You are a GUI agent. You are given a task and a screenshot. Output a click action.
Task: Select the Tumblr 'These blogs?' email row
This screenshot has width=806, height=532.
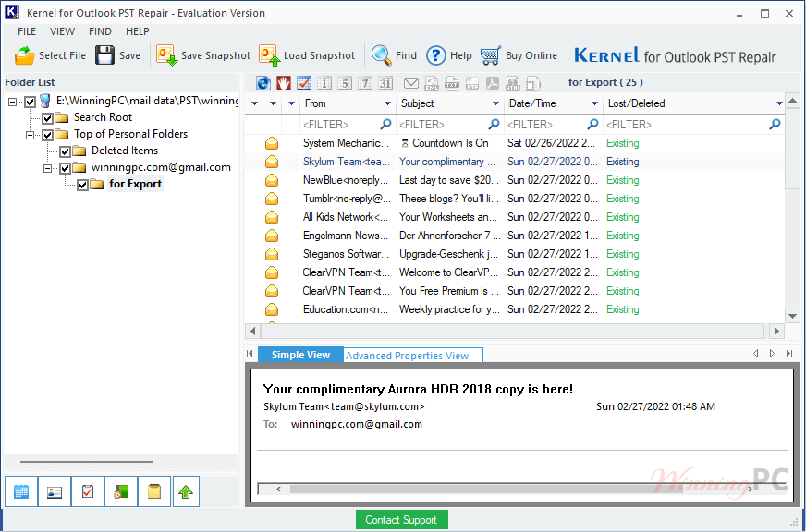click(x=515, y=199)
